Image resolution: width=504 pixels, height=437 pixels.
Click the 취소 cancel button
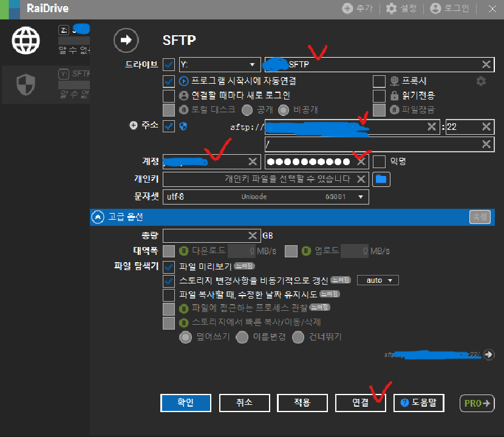coord(244,402)
